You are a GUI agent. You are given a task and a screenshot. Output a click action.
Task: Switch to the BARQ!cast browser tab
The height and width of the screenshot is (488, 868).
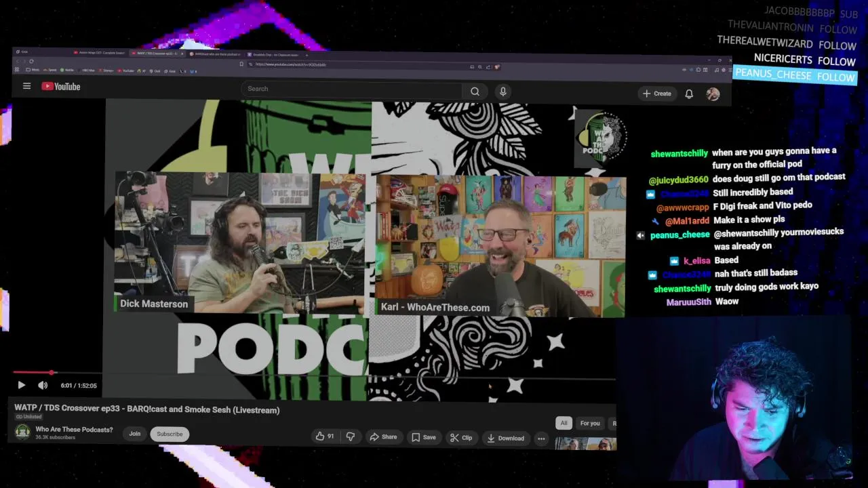pyautogui.click(x=214, y=54)
